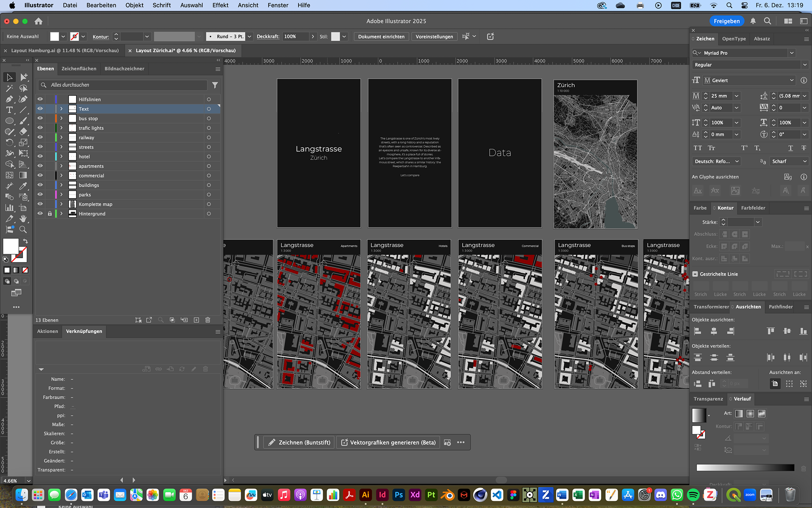The height and width of the screenshot is (508, 812).
Task: Enable Gestrichelte Linie checkbox
Action: (695, 274)
